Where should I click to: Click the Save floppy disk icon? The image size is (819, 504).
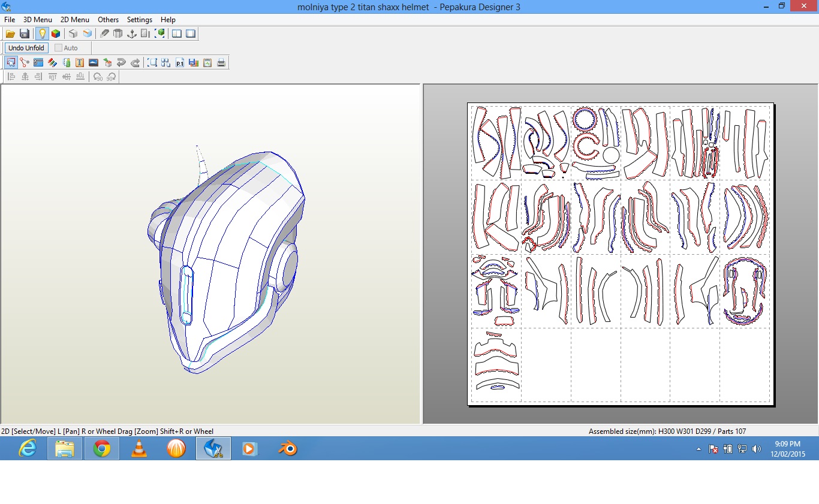click(25, 34)
